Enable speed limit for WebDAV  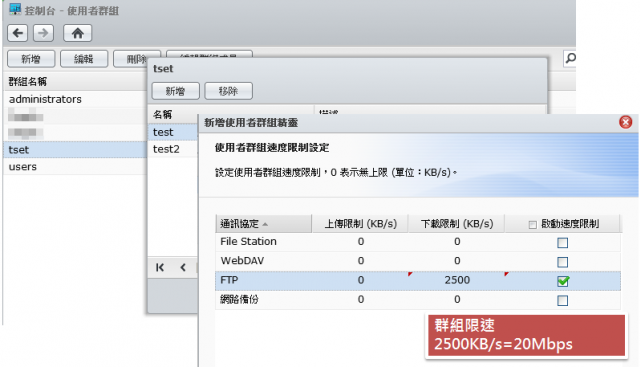(x=562, y=262)
